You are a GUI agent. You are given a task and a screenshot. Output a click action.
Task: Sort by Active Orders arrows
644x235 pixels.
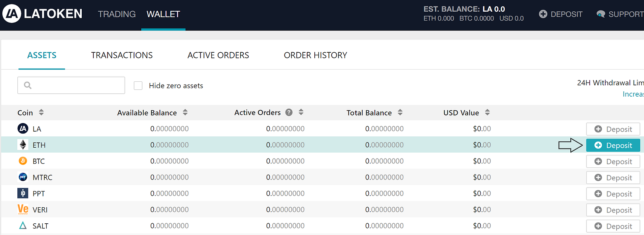(x=301, y=112)
